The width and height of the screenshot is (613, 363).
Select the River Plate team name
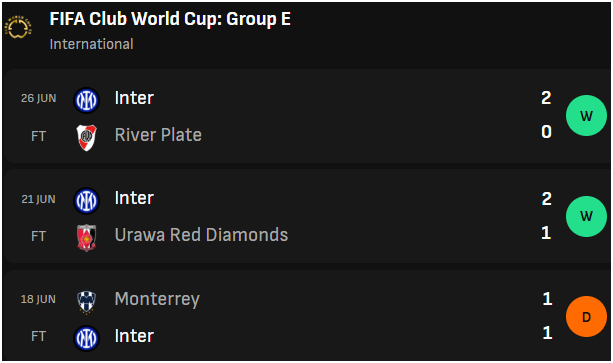158,135
